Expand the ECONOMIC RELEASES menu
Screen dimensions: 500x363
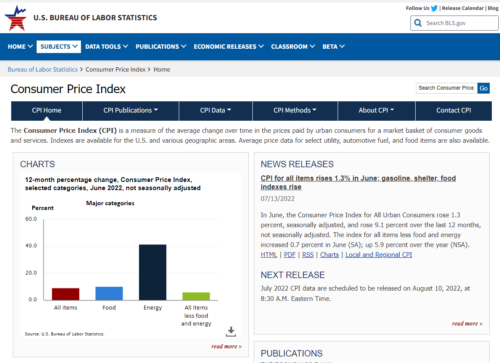pos(229,46)
